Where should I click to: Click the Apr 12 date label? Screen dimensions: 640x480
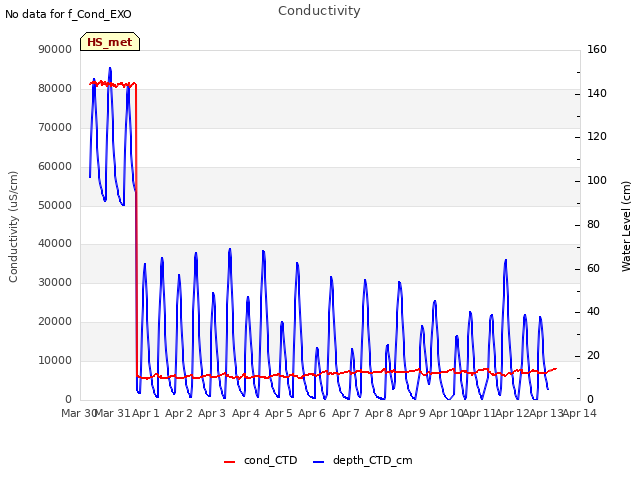point(513,413)
